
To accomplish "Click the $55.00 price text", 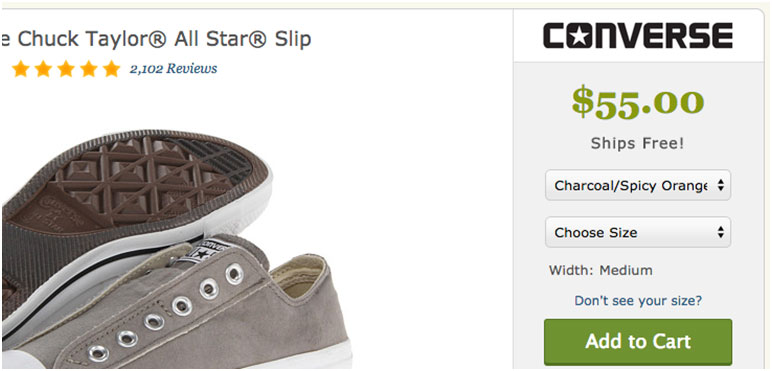I will click(x=638, y=102).
